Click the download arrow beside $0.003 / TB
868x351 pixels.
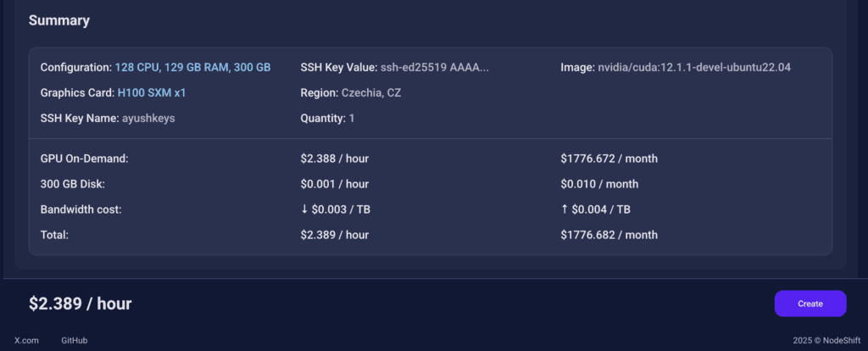305,209
